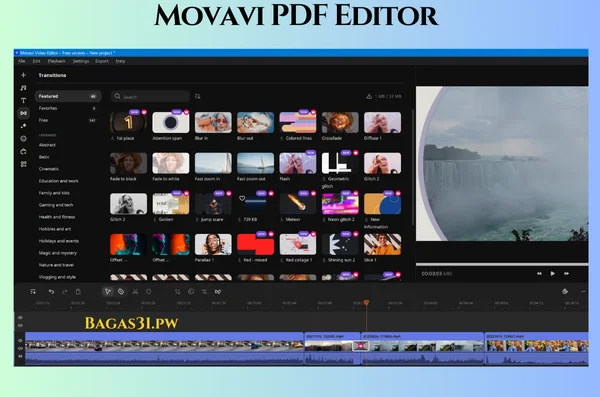Open the Transition wizard icon on timeline toolbar
Image resolution: width=600 pixels, height=397 pixels.
tap(218, 292)
